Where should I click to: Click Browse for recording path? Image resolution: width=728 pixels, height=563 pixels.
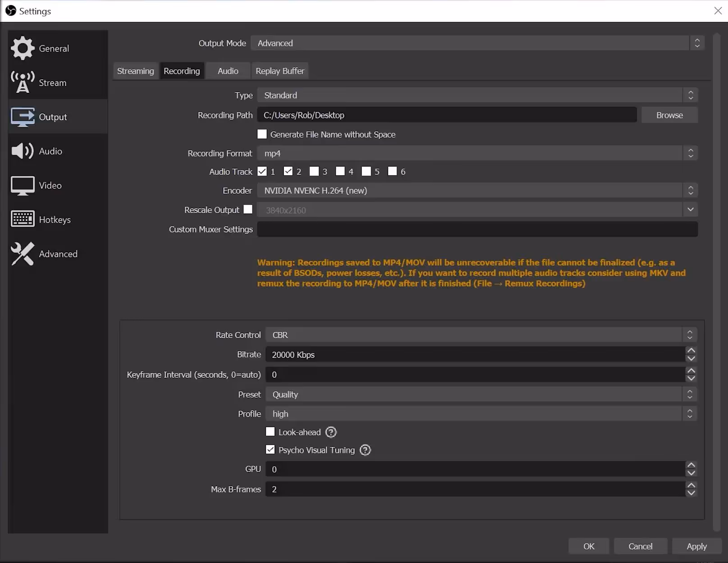tap(669, 115)
